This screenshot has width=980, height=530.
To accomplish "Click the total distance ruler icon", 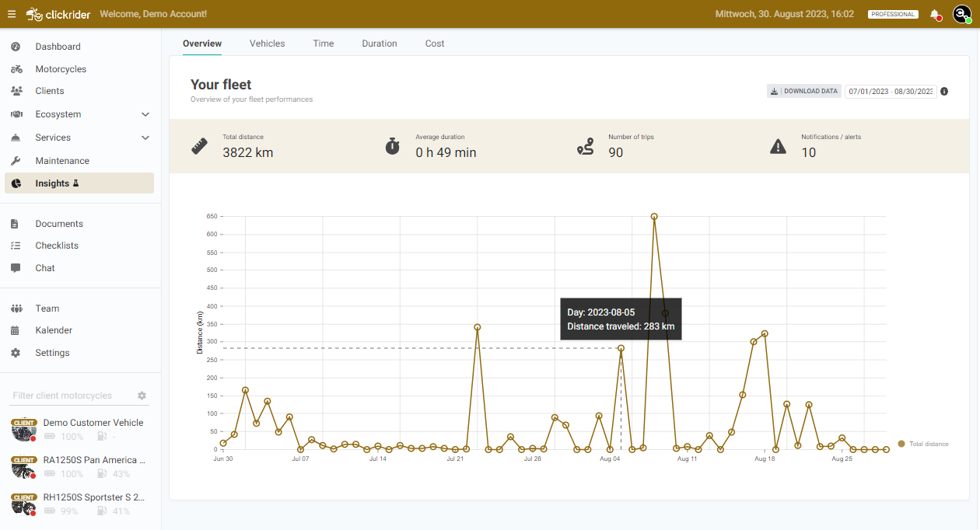I will 200,146.
